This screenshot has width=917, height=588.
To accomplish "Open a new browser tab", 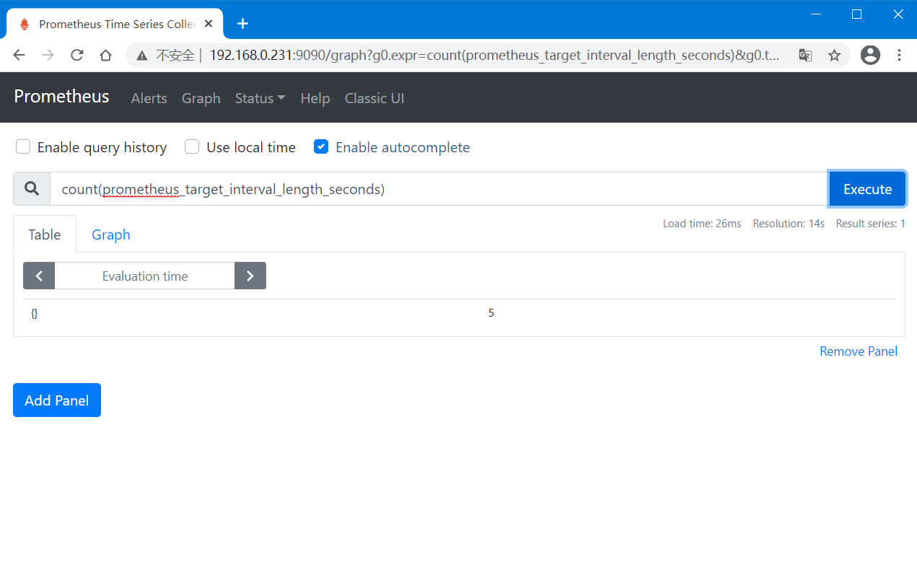I will 243,24.
